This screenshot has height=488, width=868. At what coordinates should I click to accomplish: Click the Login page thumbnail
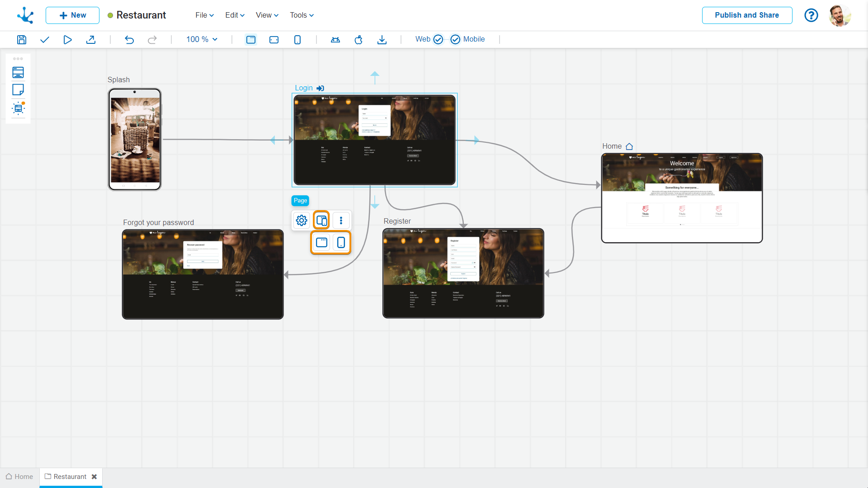pyautogui.click(x=374, y=140)
